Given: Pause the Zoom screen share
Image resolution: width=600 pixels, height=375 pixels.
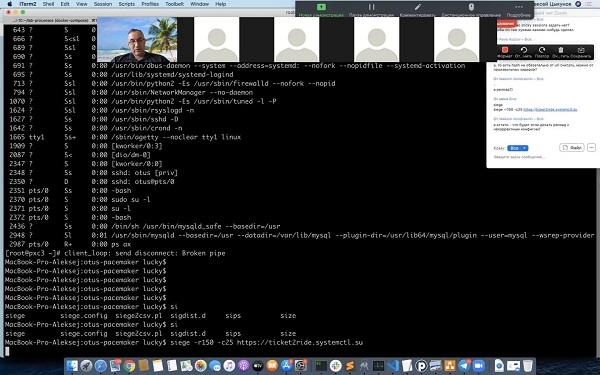Looking at the screenshot, I should [x=371, y=7].
